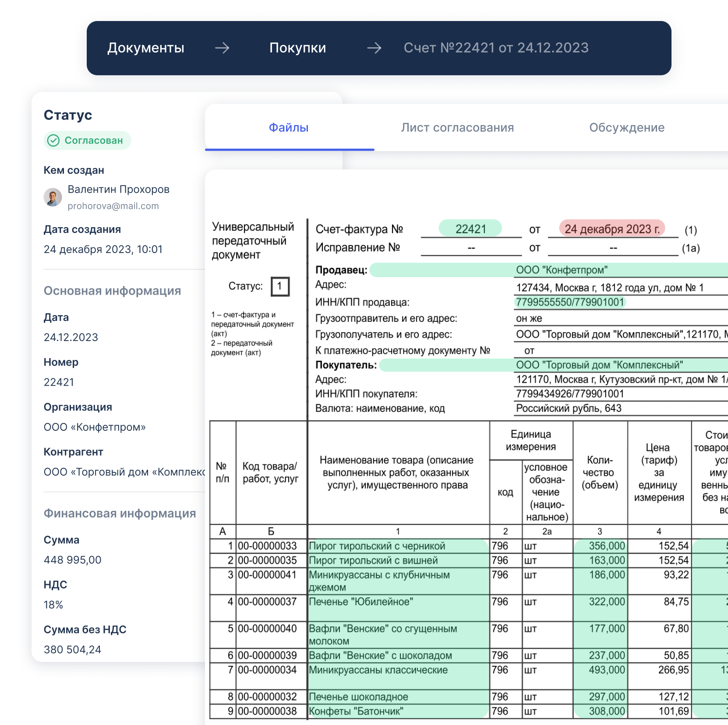Screen dimensions: 728x725
Task: Click the highlighted invoice number 22421
Action: click(x=470, y=229)
